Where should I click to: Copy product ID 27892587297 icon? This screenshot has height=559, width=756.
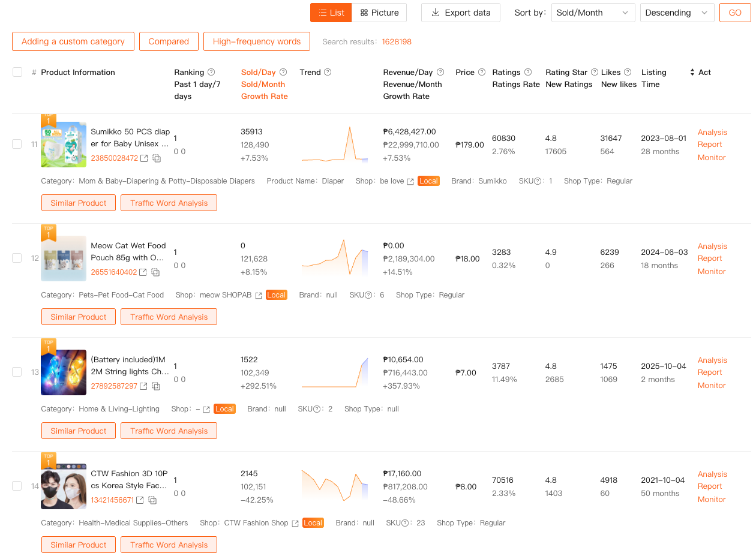(x=156, y=386)
